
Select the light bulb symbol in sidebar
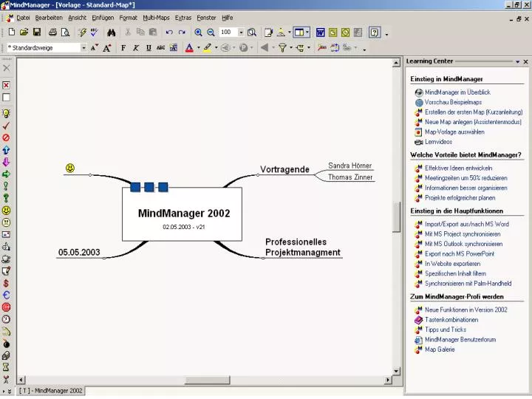tap(6, 113)
